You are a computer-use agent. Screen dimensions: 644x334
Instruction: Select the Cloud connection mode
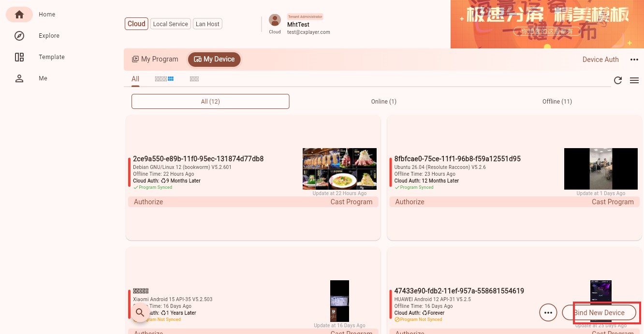[x=136, y=24]
